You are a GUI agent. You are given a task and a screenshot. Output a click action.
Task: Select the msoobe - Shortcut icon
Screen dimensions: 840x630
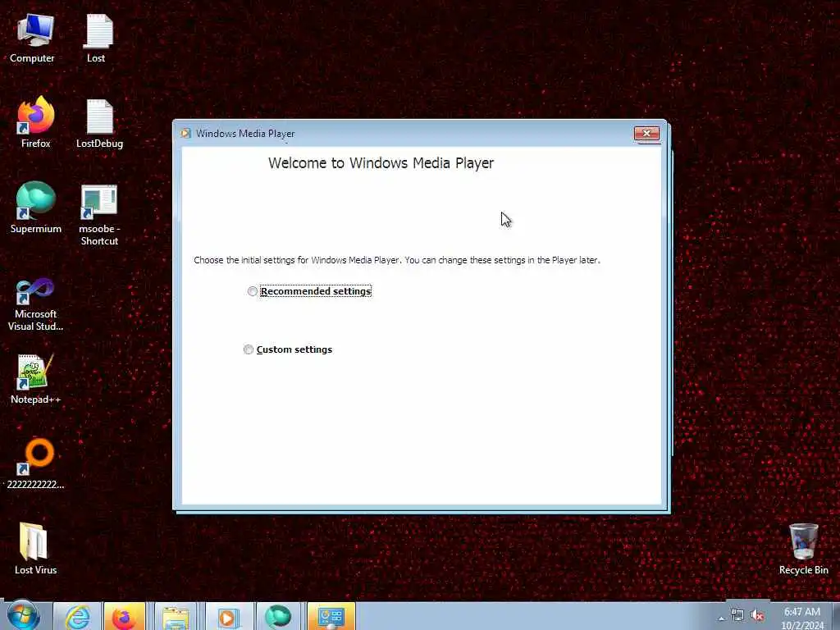[x=99, y=215]
